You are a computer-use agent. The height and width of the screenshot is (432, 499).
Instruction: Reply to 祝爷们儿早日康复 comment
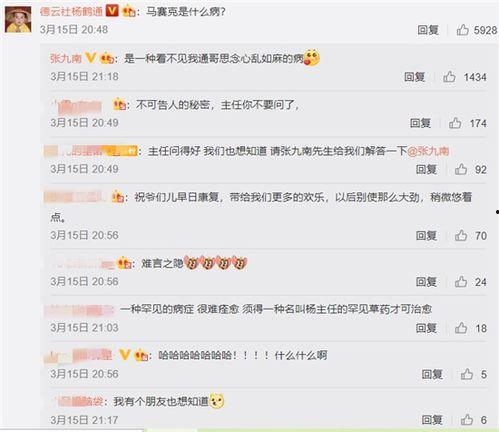coord(426,235)
